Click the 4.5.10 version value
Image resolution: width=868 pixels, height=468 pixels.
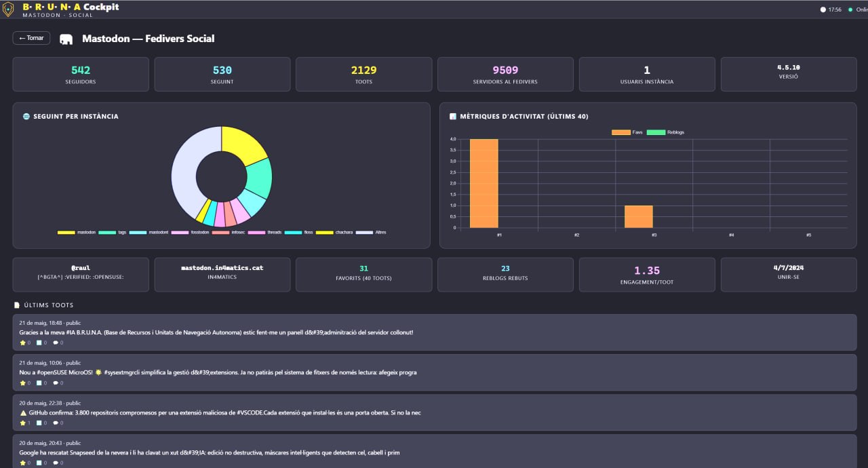pyautogui.click(x=789, y=68)
